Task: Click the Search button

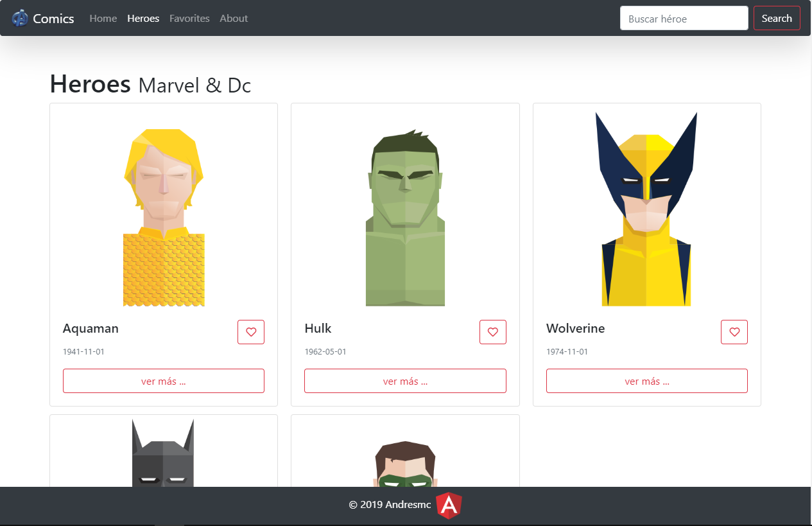Action: point(777,18)
